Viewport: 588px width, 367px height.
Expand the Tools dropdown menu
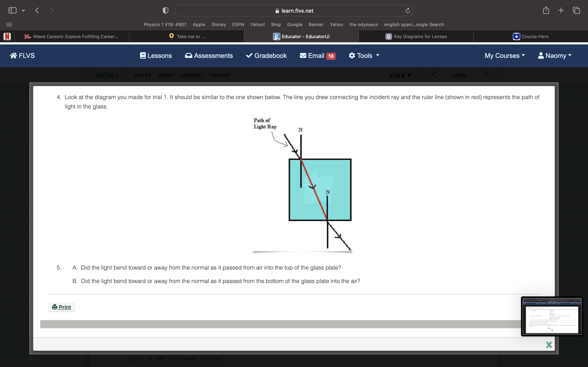point(364,56)
